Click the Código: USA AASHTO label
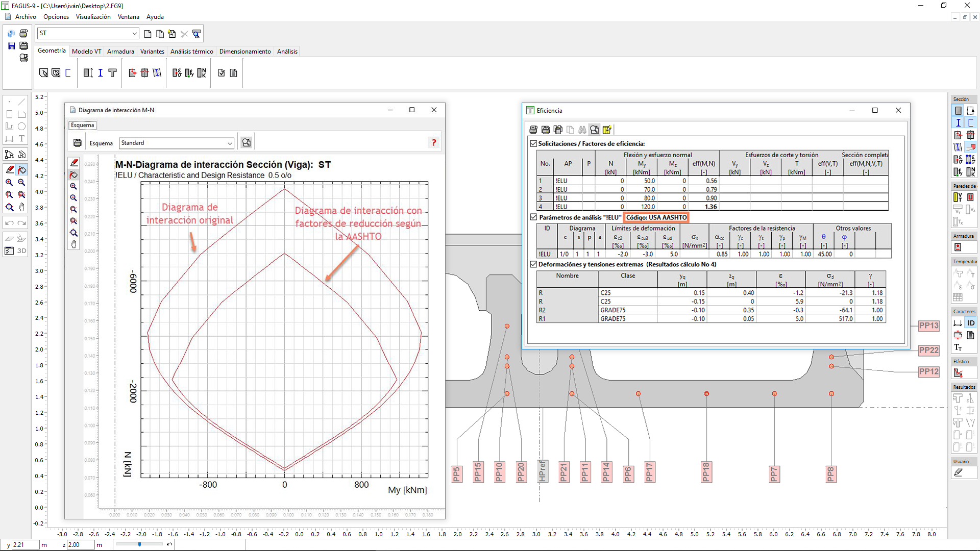The width and height of the screenshot is (980, 551). tap(656, 217)
